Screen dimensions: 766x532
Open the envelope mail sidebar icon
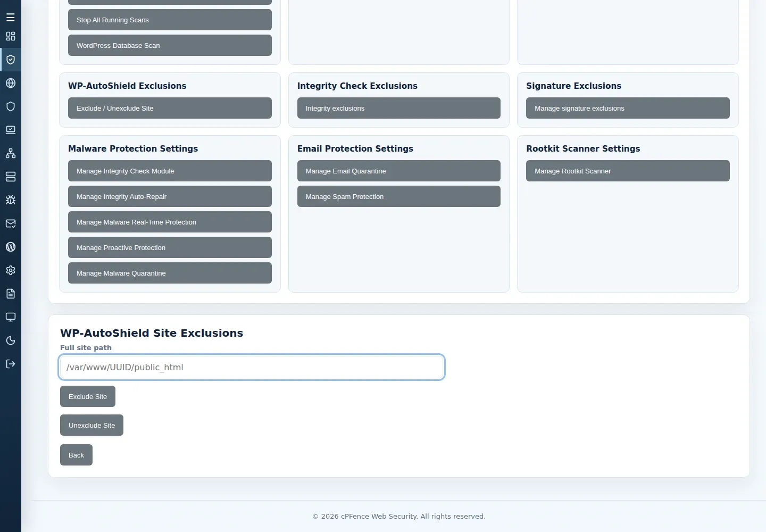coord(11,223)
